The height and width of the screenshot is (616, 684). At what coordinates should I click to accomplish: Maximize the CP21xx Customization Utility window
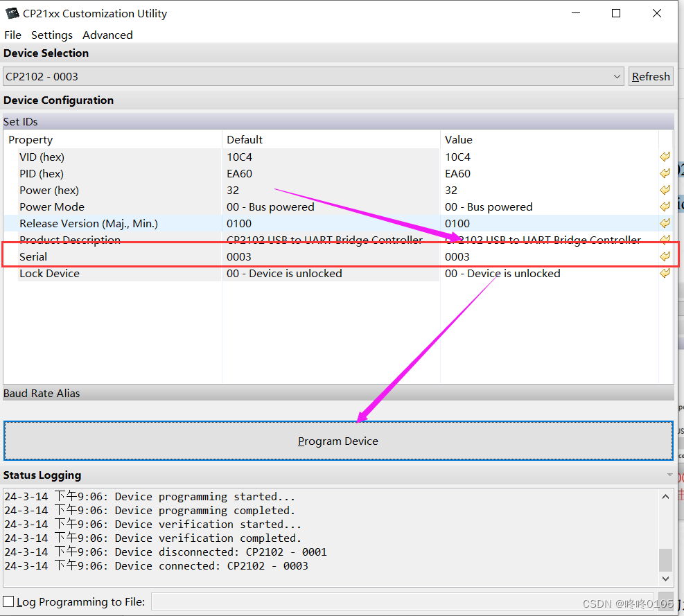[x=616, y=13]
